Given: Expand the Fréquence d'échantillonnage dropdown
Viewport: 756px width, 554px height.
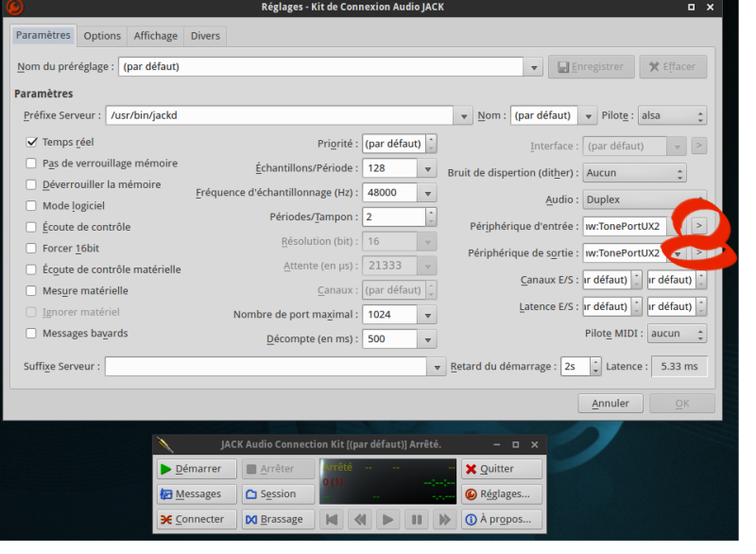Looking at the screenshot, I should (x=427, y=193).
